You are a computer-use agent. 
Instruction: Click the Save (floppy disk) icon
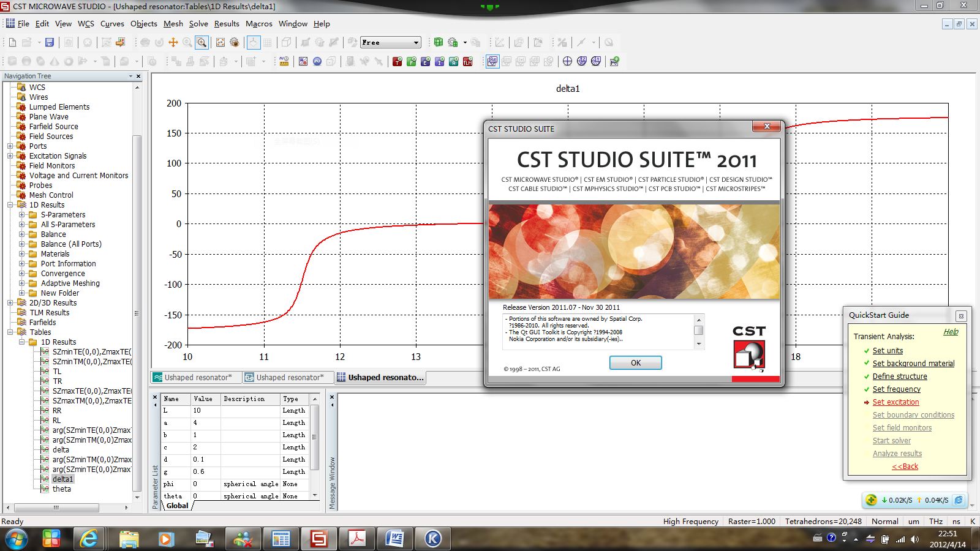[x=50, y=42]
